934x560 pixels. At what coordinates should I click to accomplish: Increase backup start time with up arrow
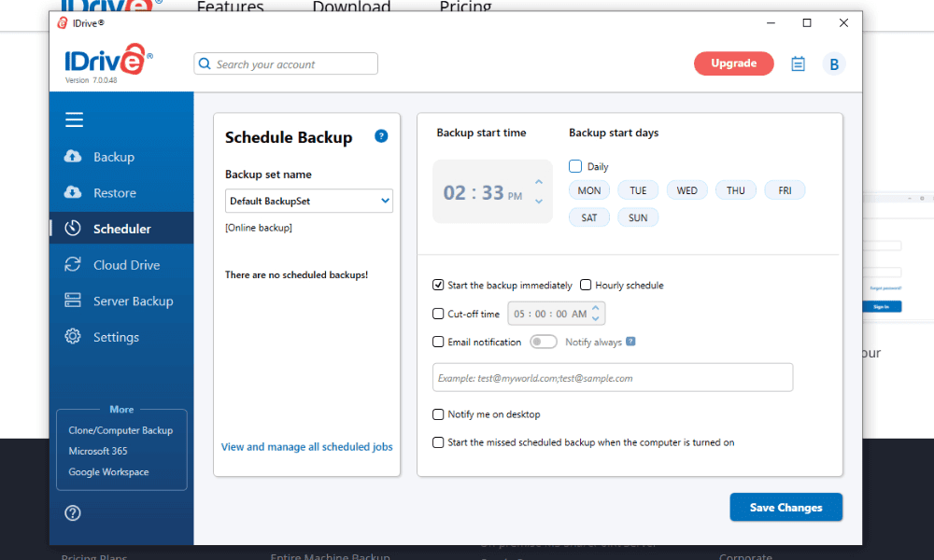pos(539,183)
